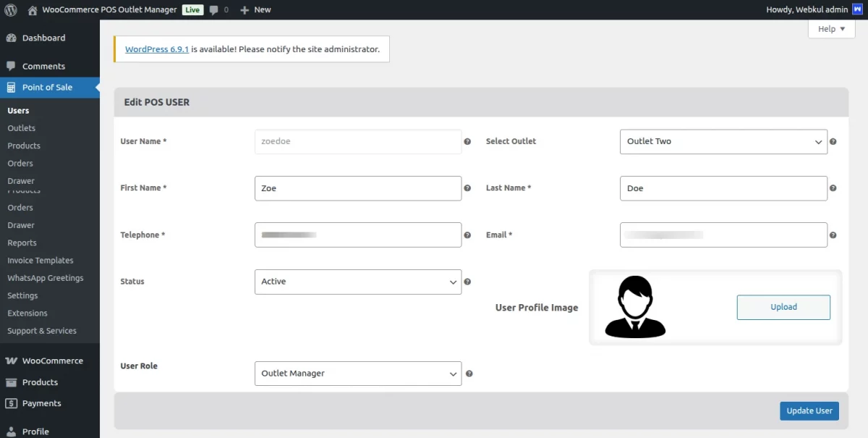Image resolution: width=868 pixels, height=438 pixels.
Task: Open the User Role dropdown
Action: click(357, 374)
